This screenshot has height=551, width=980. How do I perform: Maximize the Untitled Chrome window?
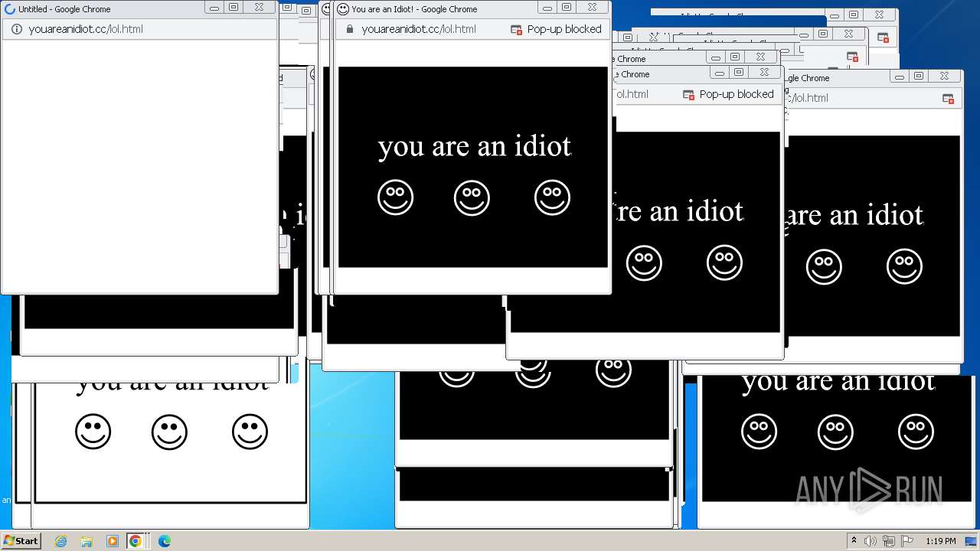(234, 7)
